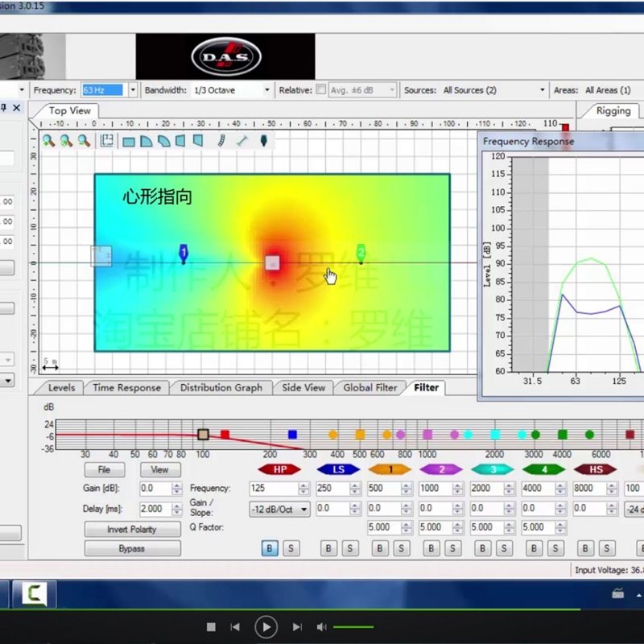The height and width of the screenshot is (644, 644).
Task: Open the Bandwidth 1/3 Octave dropdown
Action: 267,90
